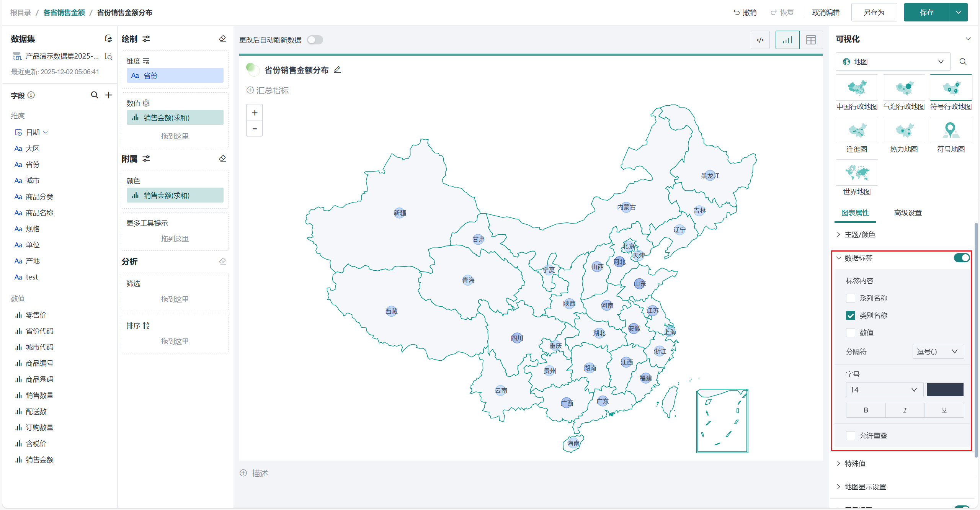Switch to table view icon
This screenshot has height=510, width=980.
click(811, 40)
